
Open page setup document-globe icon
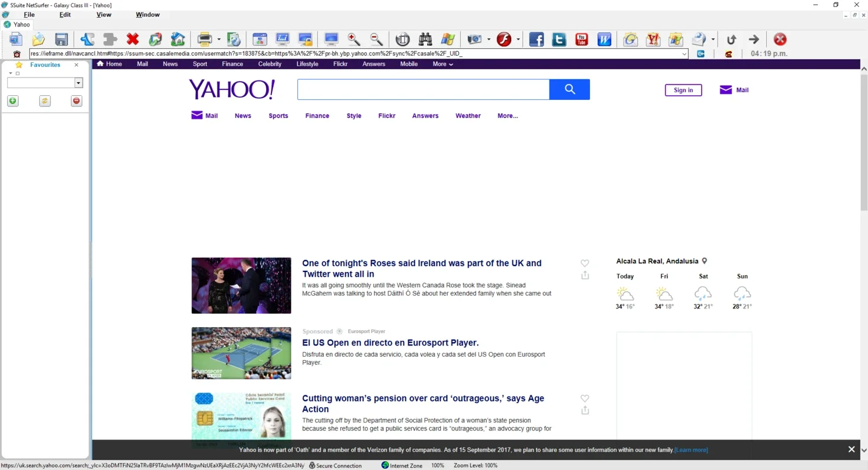click(x=234, y=39)
